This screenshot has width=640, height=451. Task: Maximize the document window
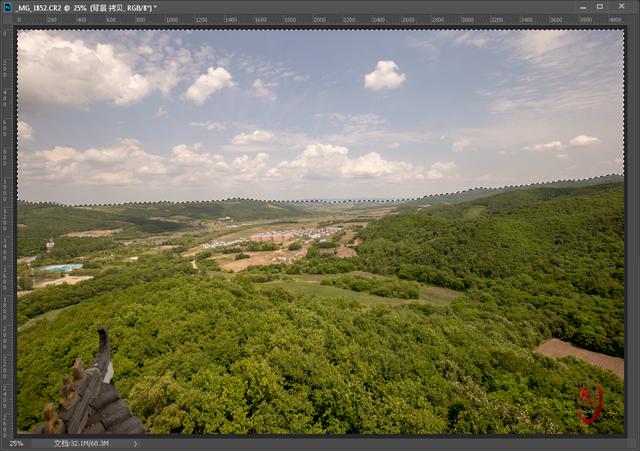[x=600, y=7]
